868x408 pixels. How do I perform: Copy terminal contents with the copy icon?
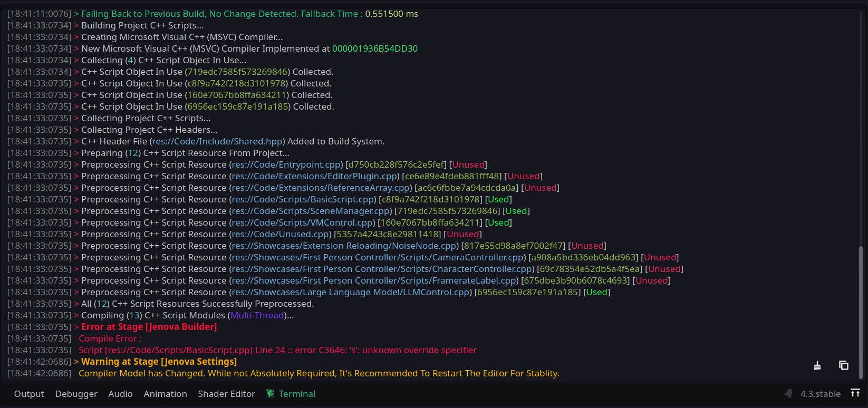(844, 365)
